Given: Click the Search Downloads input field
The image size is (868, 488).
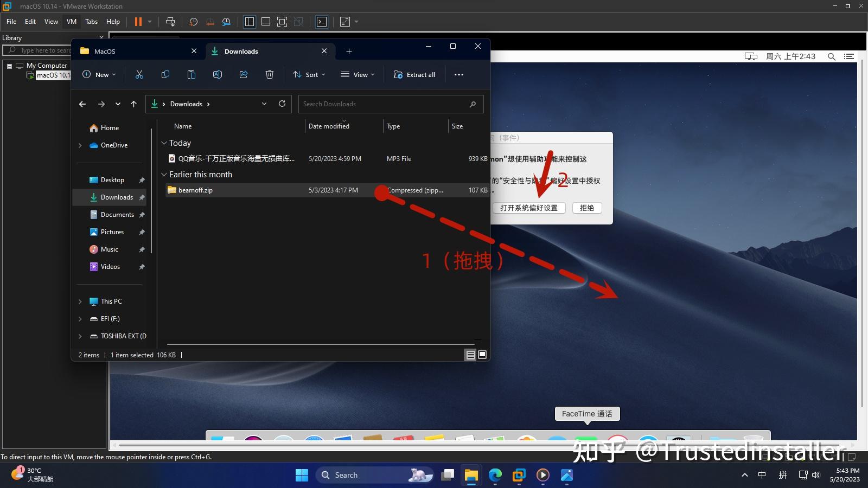Looking at the screenshot, I should pyautogui.click(x=390, y=104).
